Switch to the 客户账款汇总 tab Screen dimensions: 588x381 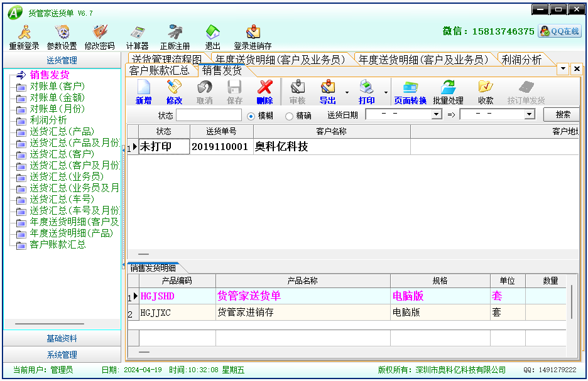(159, 70)
